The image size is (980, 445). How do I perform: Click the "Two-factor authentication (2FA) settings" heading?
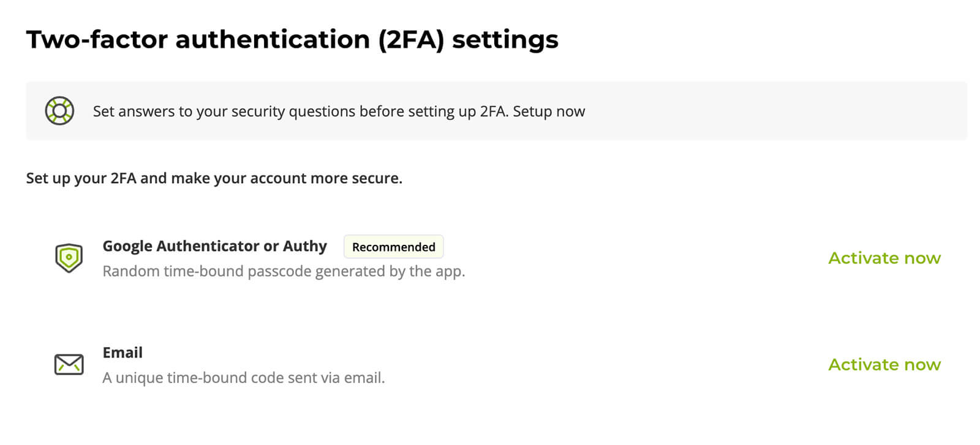tap(292, 39)
